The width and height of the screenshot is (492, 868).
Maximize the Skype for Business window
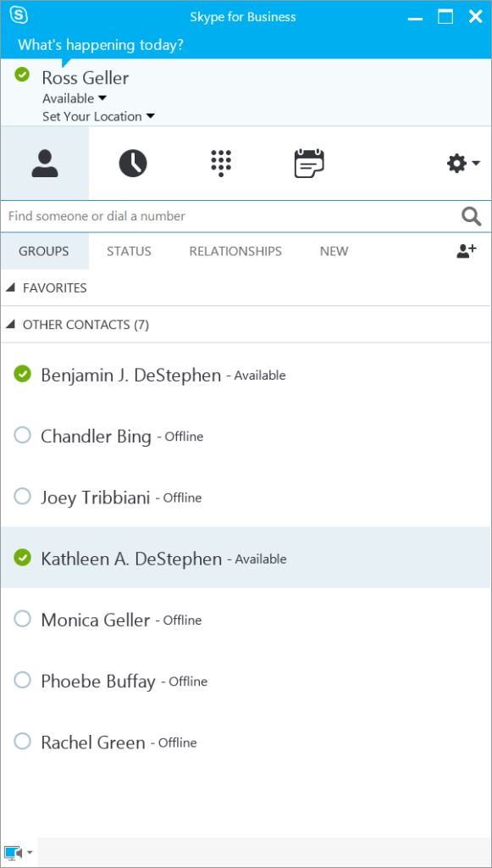pyautogui.click(x=445, y=17)
